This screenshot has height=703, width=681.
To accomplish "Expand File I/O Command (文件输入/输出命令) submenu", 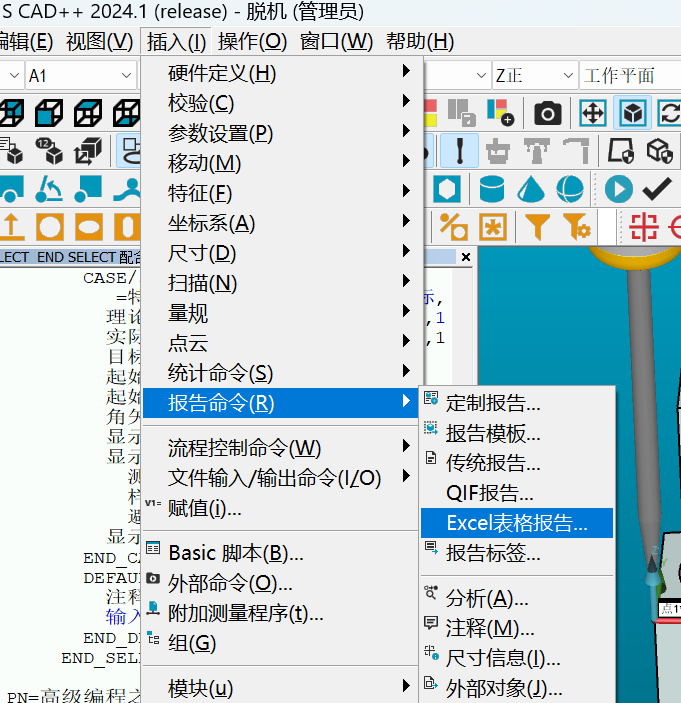I will pyautogui.click(x=282, y=478).
